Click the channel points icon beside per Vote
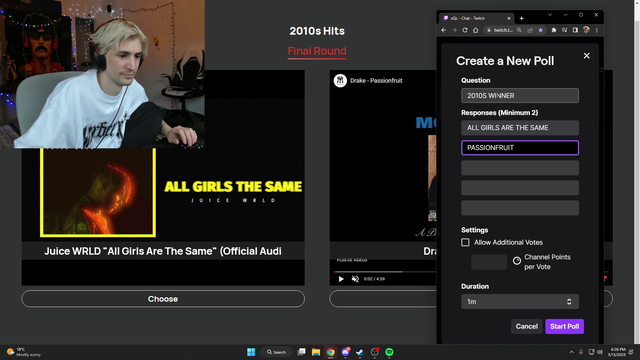This screenshot has height=360, width=640. [x=517, y=261]
